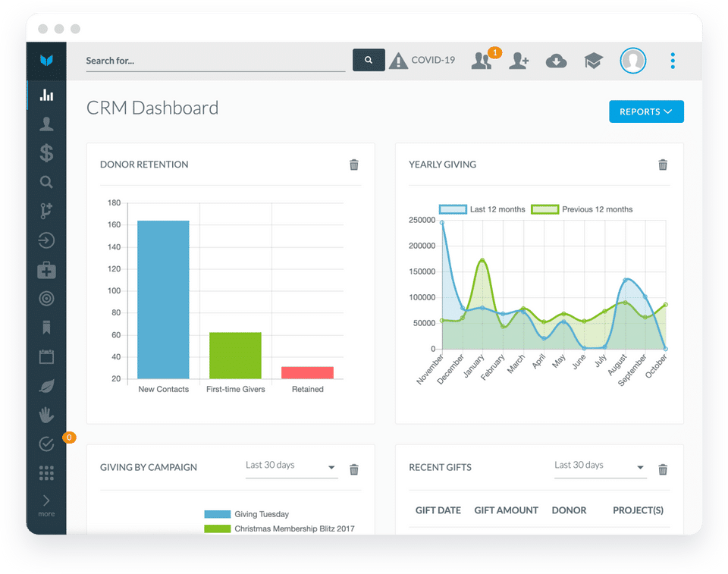Screen dimensions: 728x574
Task: Open the checkmark tasks sidebar icon
Action: (46, 444)
